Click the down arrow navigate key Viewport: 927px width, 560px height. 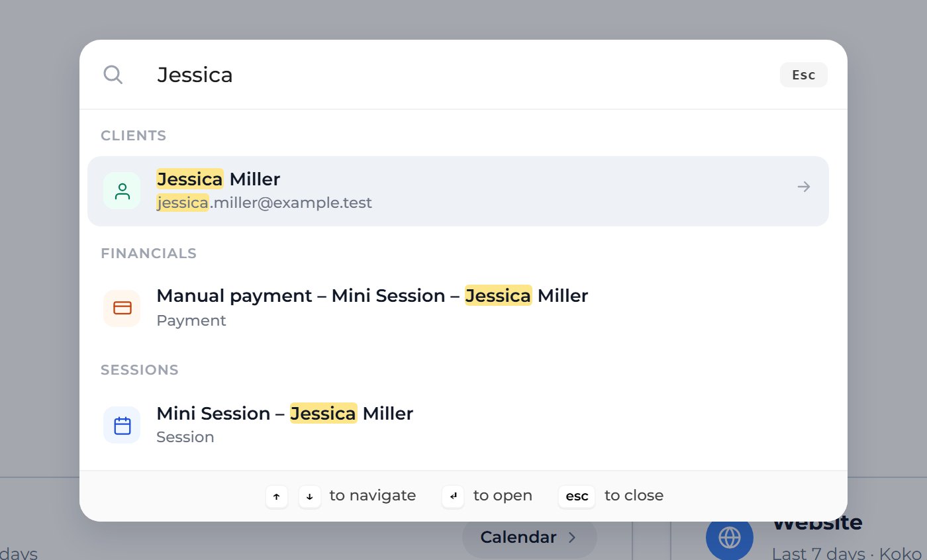(310, 496)
